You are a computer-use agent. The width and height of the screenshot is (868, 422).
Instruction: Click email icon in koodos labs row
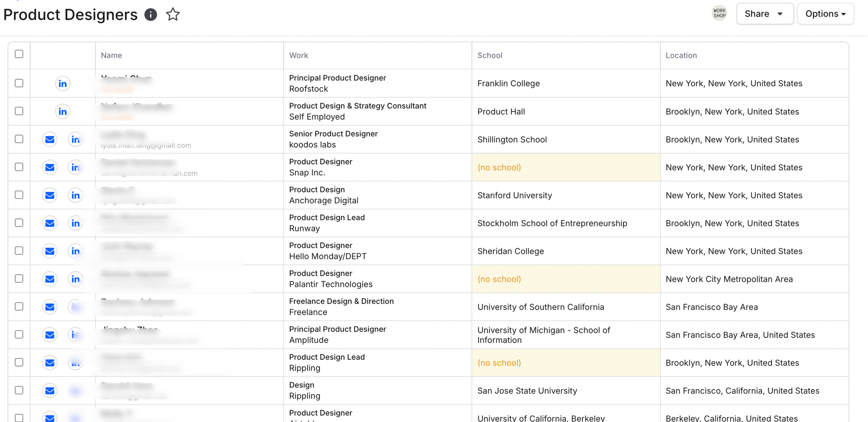click(50, 140)
